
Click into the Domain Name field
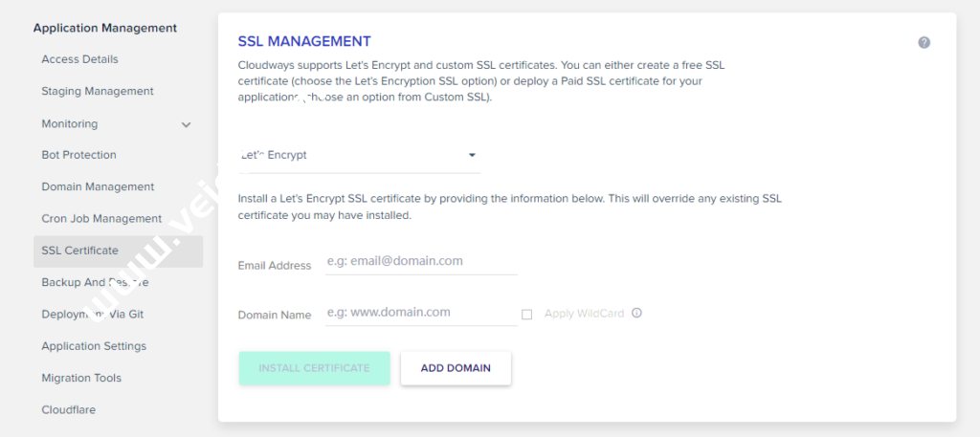coord(421,313)
